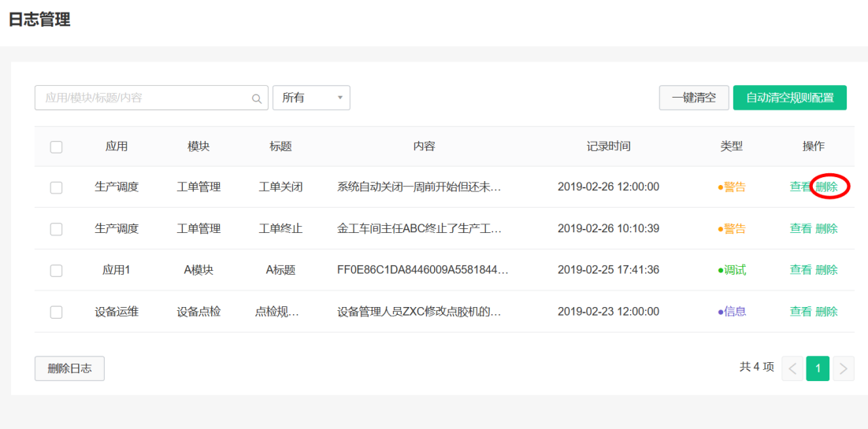This screenshot has width=868, height=429.
Task: Click the 内容 column header
Action: click(x=424, y=146)
